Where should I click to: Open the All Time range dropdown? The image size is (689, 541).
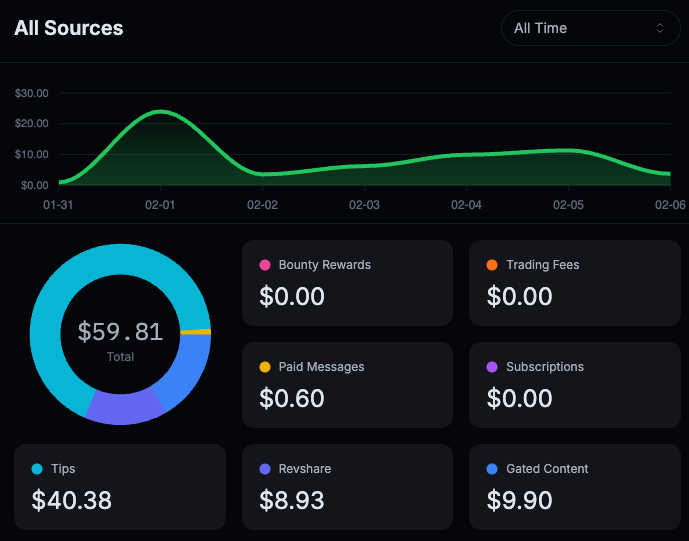[x=591, y=28]
